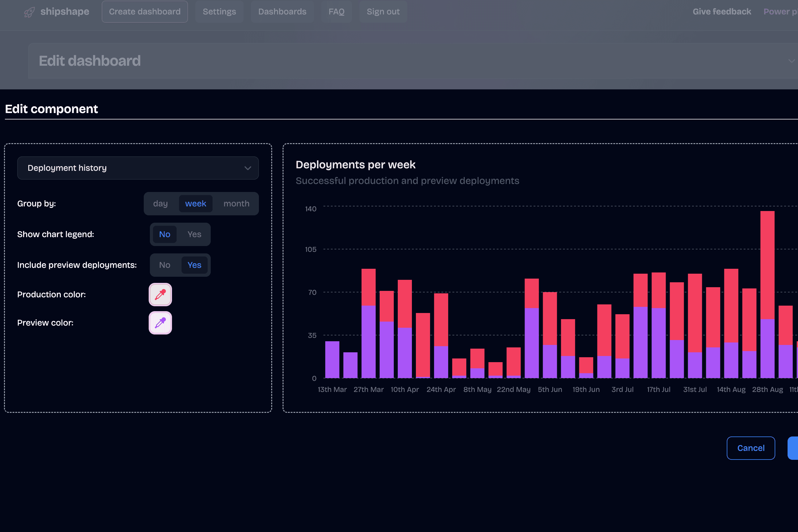The image size is (798, 532).
Task: Click the shipshape brand name
Action: (x=65, y=12)
